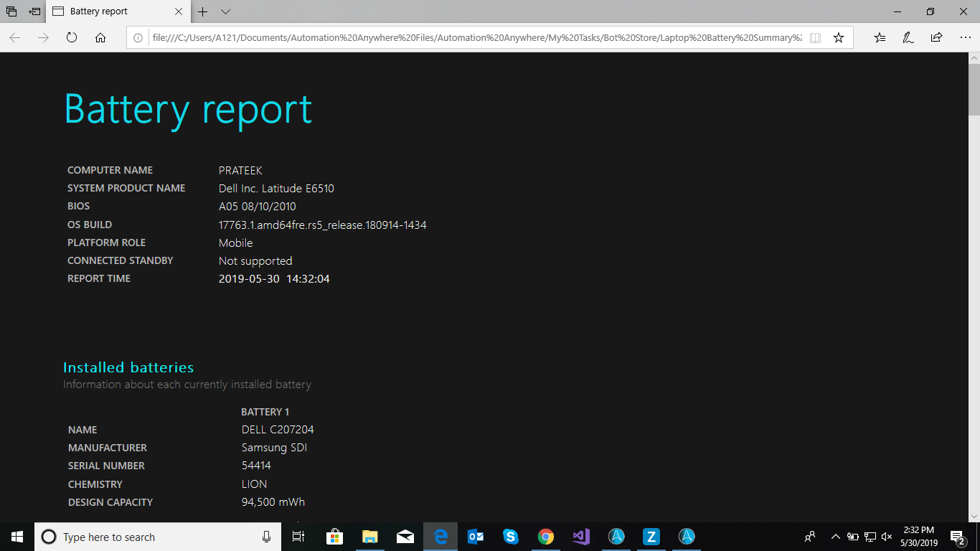Image resolution: width=980 pixels, height=551 pixels.
Task: Click the platform role value Mobile
Action: click(x=236, y=243)
